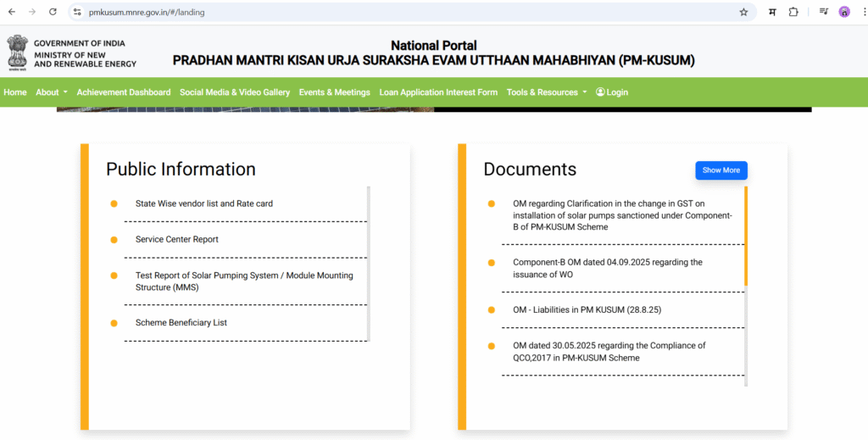Open site information icon in address bar
The height and width of the screenshot is (440, 868).
(x=77, y=12)
